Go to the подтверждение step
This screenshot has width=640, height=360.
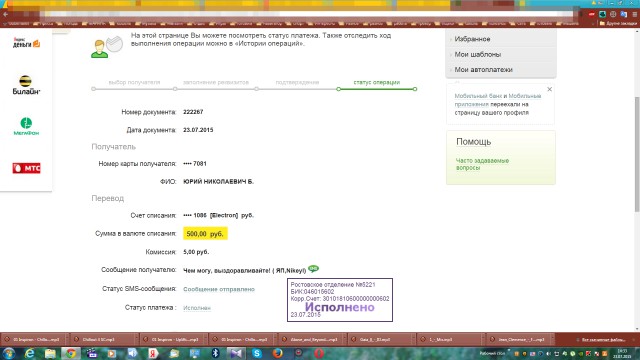pyautogui.click(x=297, y=82)
